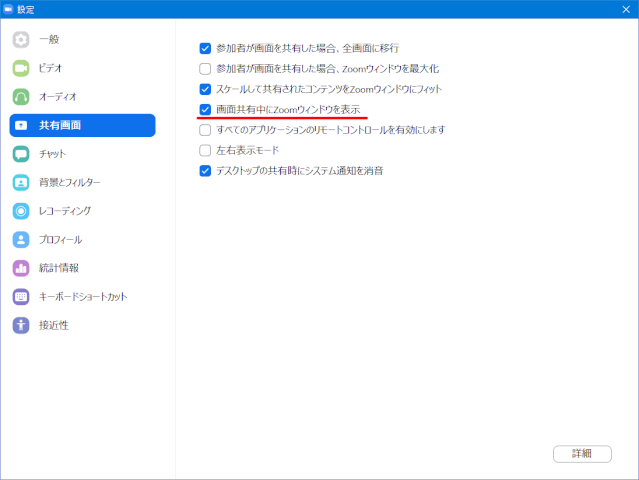Open プロフィール settings
Screen dimensions: 639x480
point(82,240)
